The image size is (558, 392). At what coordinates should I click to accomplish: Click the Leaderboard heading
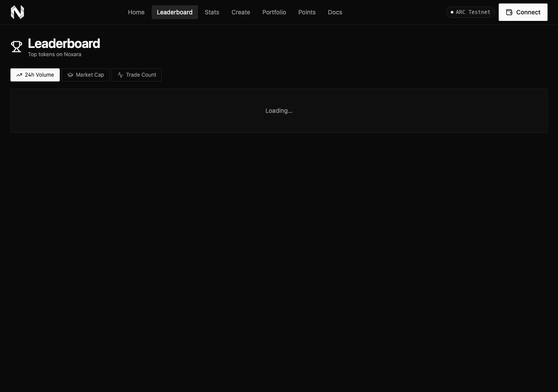(x=64, y=44)
